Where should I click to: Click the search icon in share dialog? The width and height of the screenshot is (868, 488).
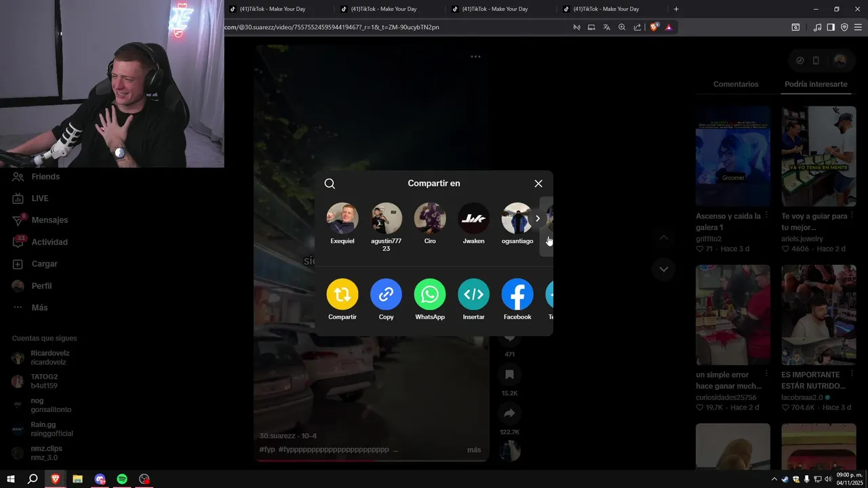pyautogui.click(x=330, y=184)
